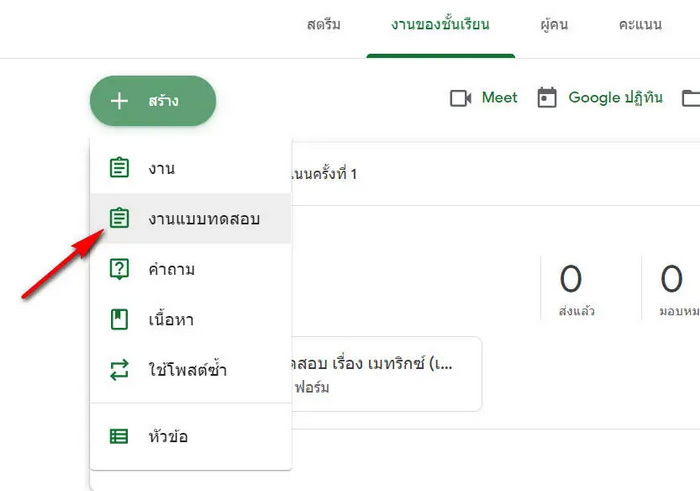
Task: Click the Google ปฏิทิน calendar icon
Action: (547, 98)
